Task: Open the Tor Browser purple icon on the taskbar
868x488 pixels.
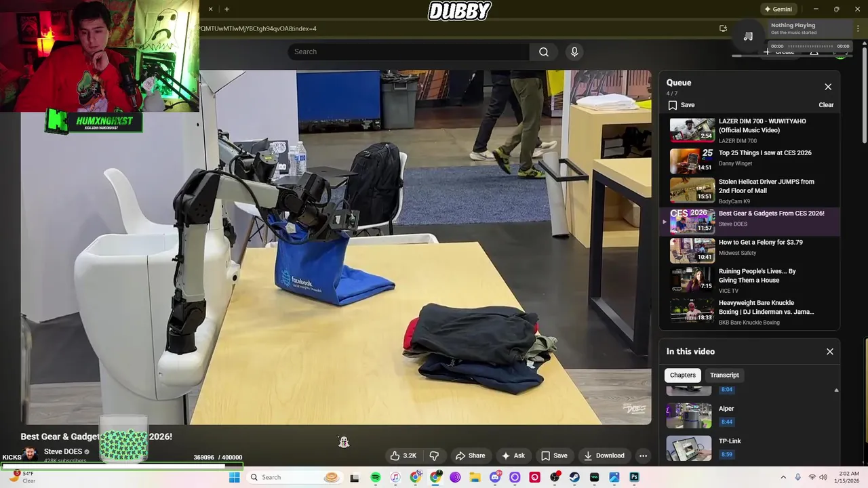Action: (x=455, y=477)
